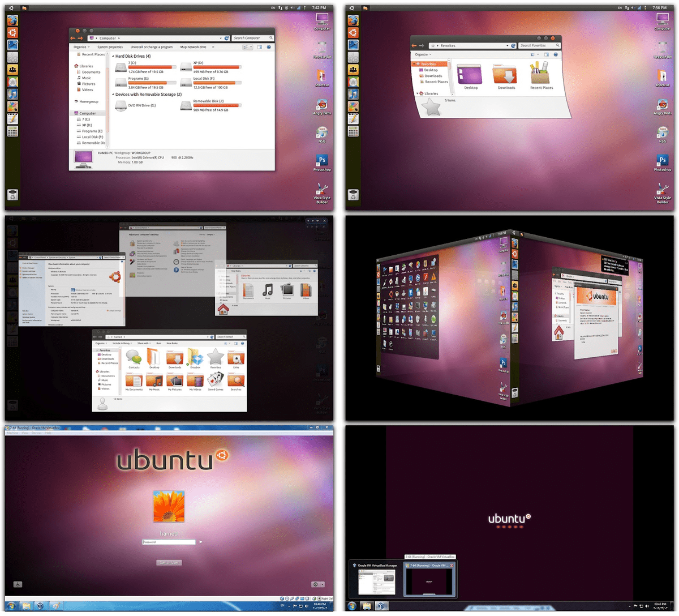
Task: Click the VirtualBox icon in the Windows taskbar
Action: coord(40,606)
